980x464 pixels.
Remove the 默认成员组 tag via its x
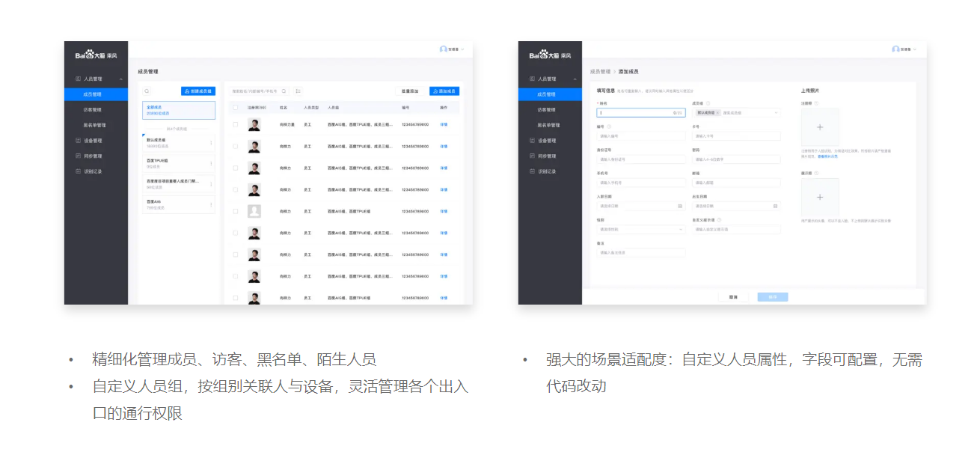[717, 113]
